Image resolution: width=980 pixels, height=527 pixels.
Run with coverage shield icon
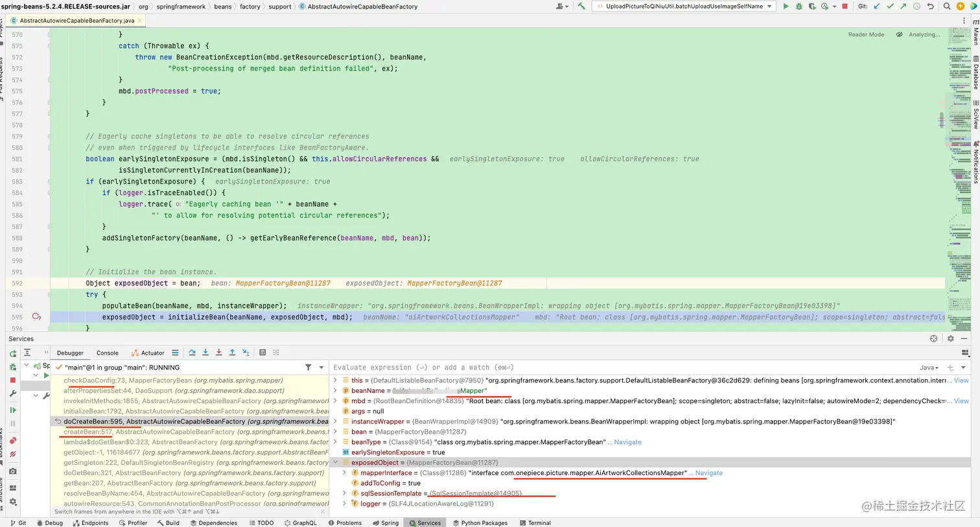811,6
